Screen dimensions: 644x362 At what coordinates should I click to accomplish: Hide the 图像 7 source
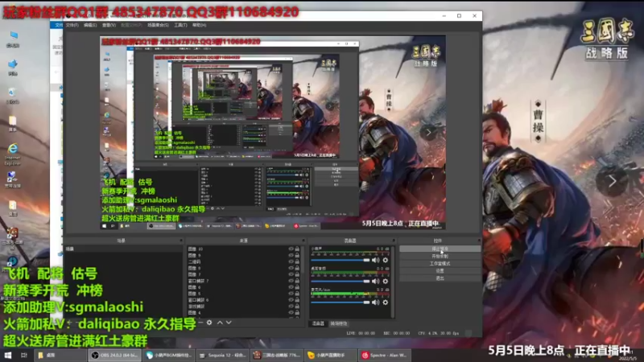coord(291,274)
